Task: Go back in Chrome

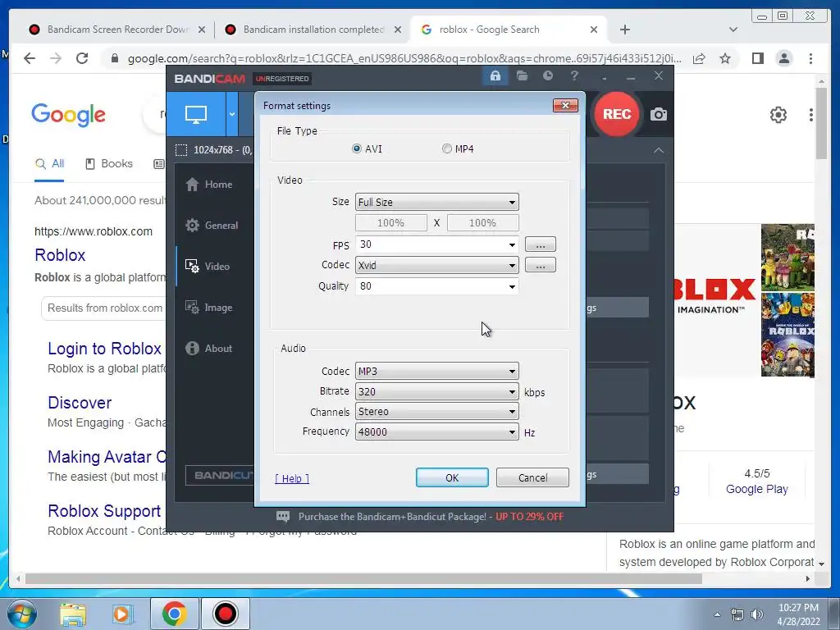Action: 30,58
